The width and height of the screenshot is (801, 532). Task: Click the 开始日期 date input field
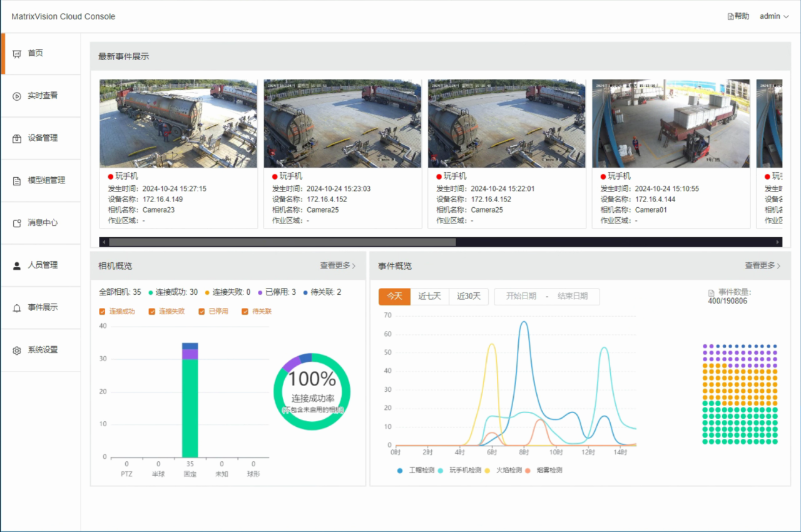(x=521, y=297)
